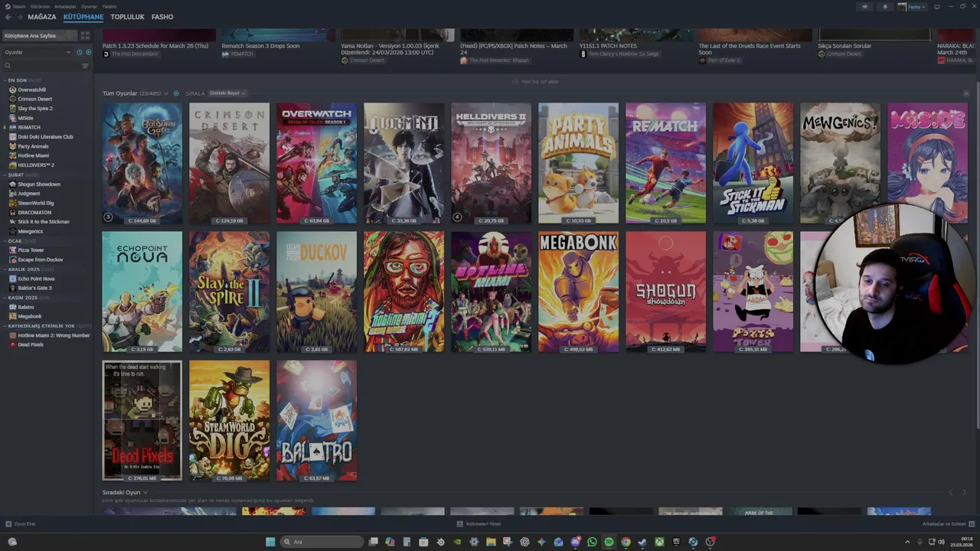Open the Baldur's Gate 3 cover

coord(142,163)
